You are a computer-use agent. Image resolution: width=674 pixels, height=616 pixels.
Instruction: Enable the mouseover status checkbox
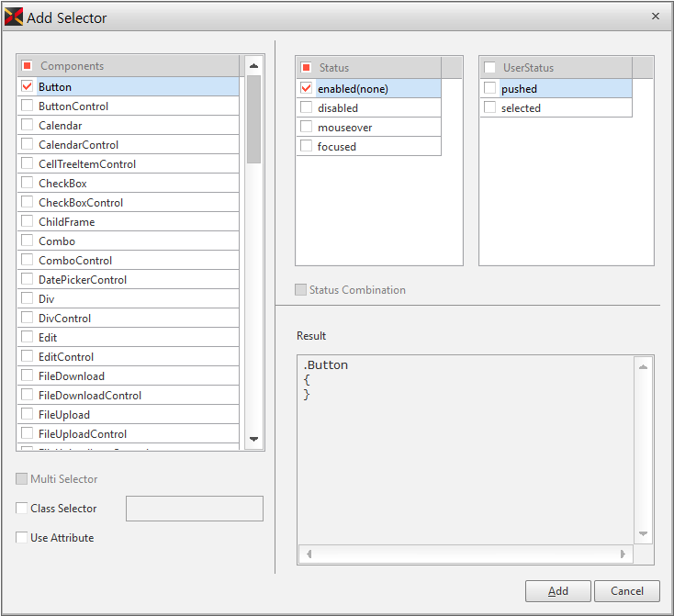pyautogui.click(x=307, y=127)
